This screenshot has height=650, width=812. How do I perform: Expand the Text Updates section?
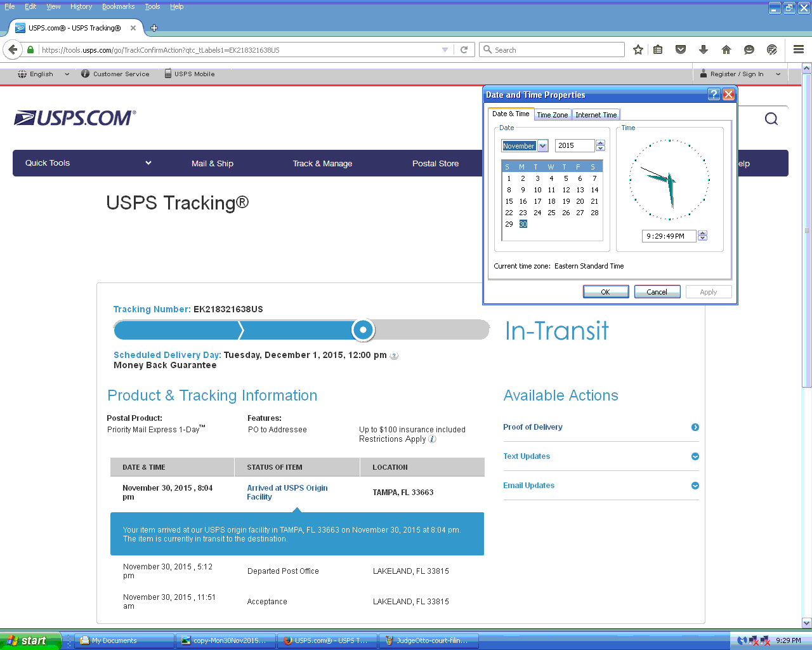click(695, 456)
